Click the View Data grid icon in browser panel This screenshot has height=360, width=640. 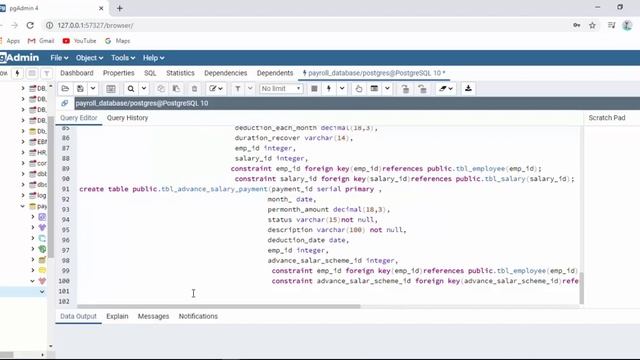[x=32, y=73]
